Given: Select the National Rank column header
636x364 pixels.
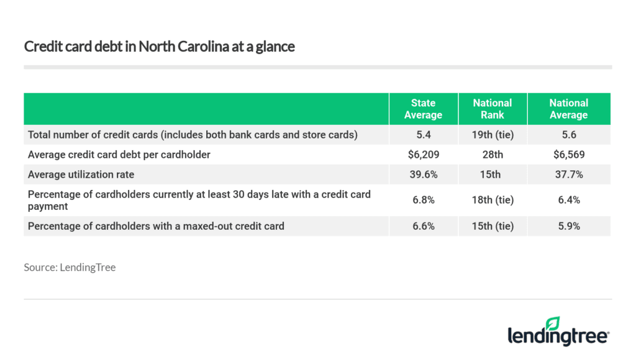Looking at the screenshot, I should click(x=493, y=109).
